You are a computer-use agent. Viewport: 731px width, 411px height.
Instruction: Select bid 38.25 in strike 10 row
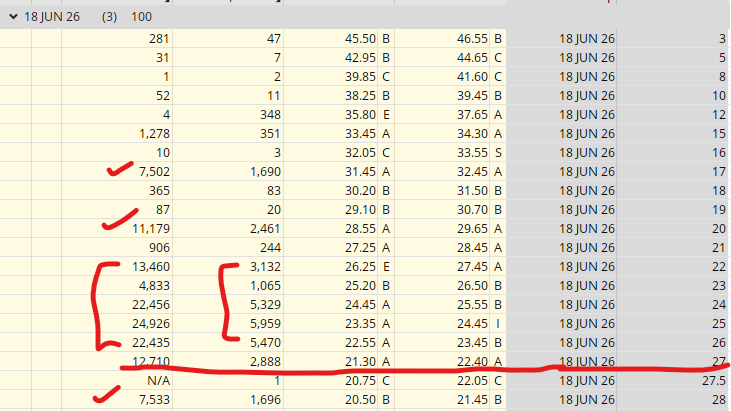360,96
